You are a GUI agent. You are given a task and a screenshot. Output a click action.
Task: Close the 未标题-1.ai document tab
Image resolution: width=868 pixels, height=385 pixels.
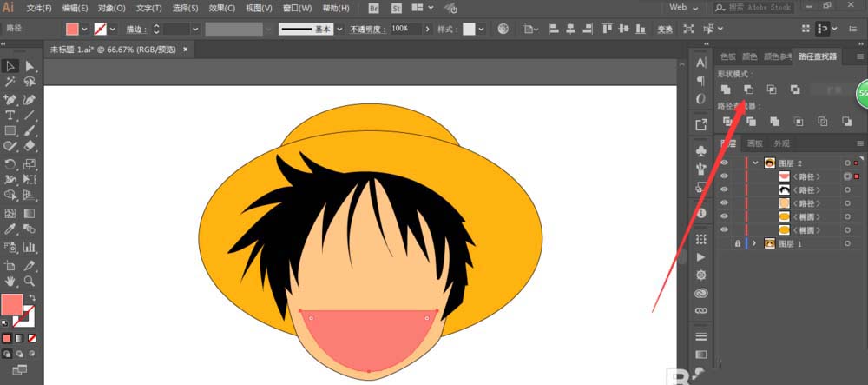186,50
